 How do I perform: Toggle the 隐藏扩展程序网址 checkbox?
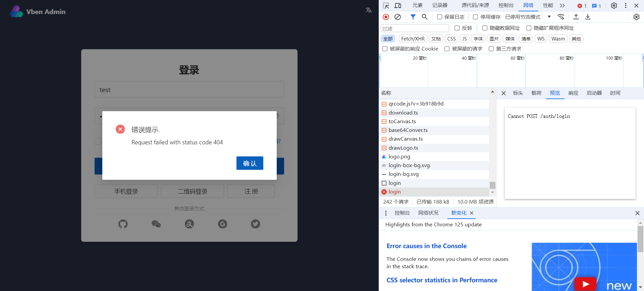tap(529, 28)
